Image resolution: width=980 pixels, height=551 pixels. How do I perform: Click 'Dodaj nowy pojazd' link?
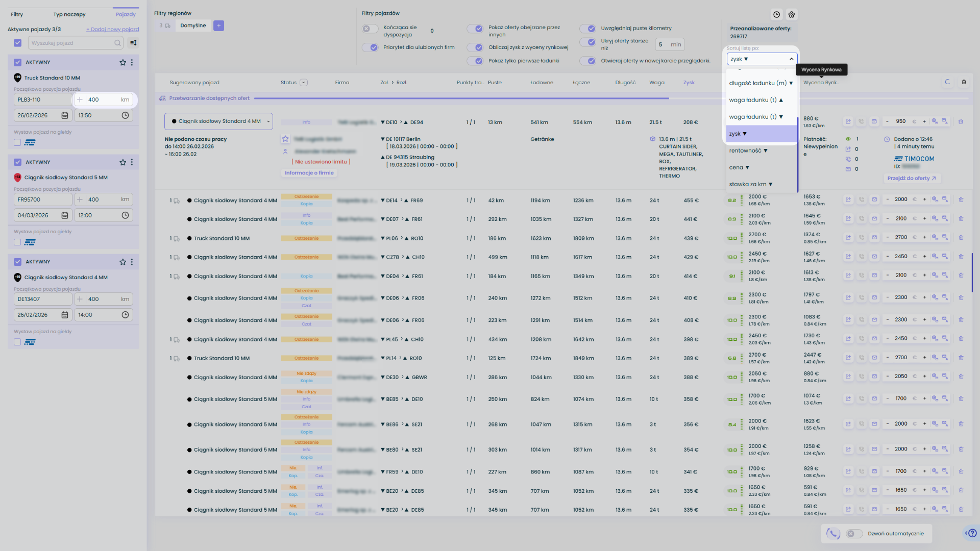pyautogui.click(x=112, y=29)
